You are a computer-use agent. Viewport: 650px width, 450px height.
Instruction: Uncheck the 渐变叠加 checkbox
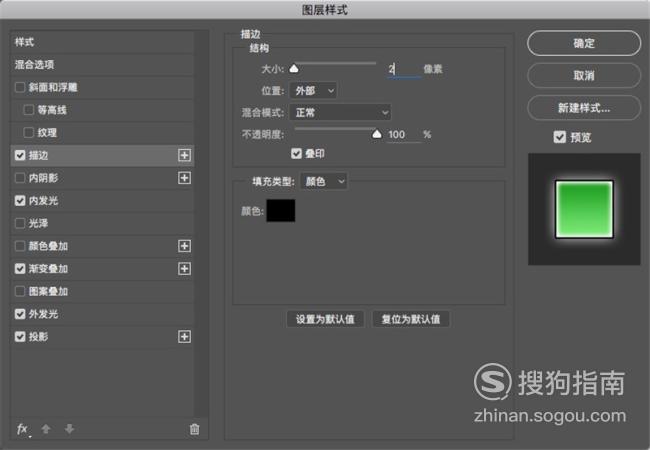[x=20, y=269]
